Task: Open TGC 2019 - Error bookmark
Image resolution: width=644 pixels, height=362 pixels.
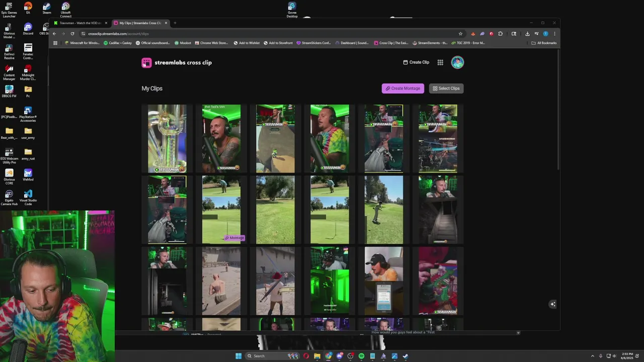Action: tap(467, 43)
